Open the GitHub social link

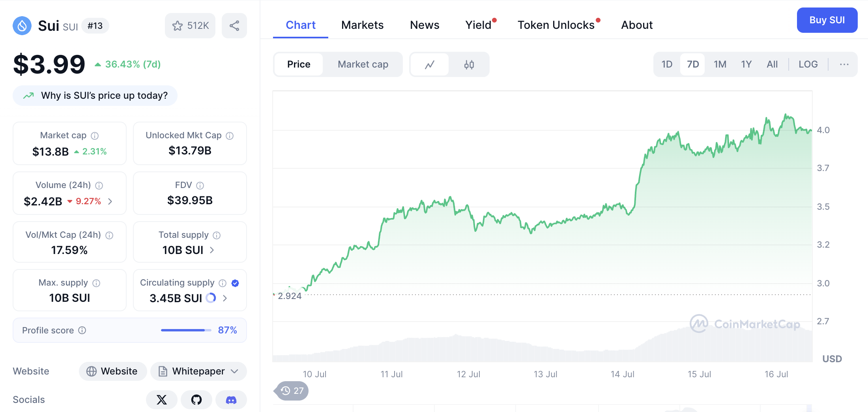click(x=196, y=400)
